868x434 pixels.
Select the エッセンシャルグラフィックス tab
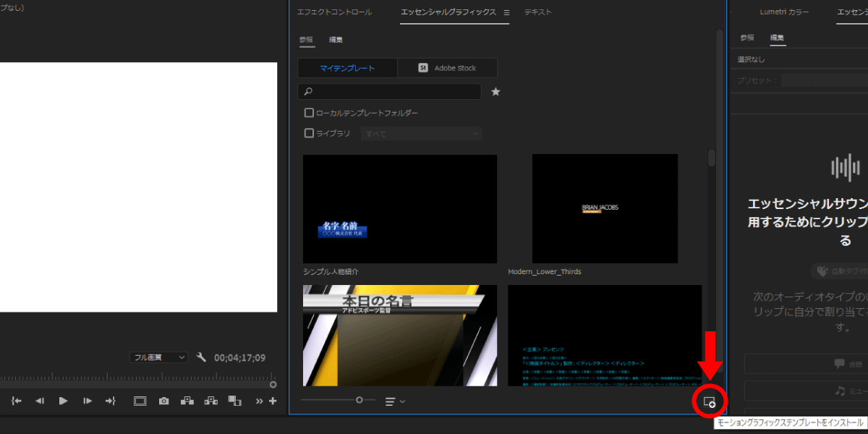click(448, 12)
